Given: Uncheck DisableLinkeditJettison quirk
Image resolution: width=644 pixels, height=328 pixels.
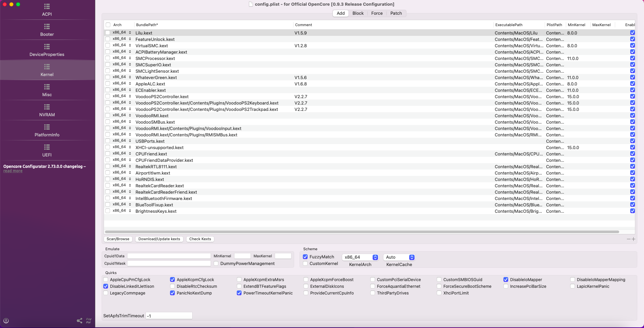Looking at the screenshot, I should tap(106, 286).
